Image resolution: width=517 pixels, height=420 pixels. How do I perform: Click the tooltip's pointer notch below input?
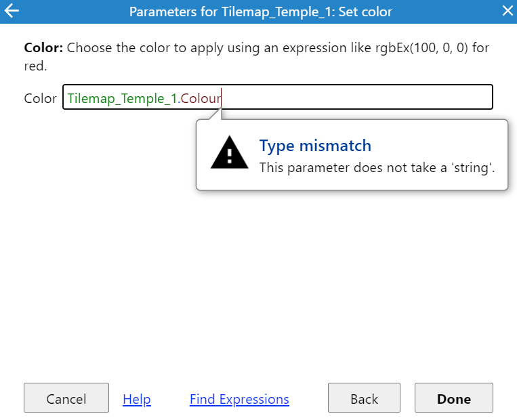218,115
